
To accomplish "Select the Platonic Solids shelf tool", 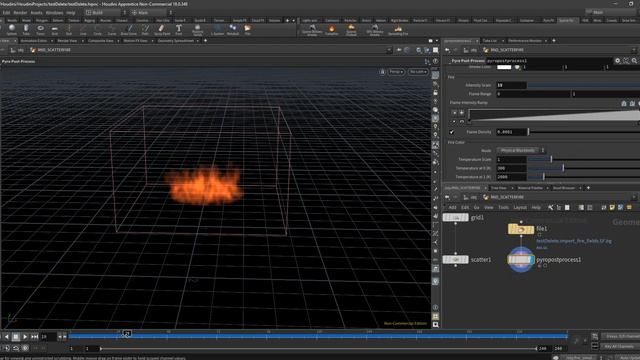I will click(x=198, y=29).
